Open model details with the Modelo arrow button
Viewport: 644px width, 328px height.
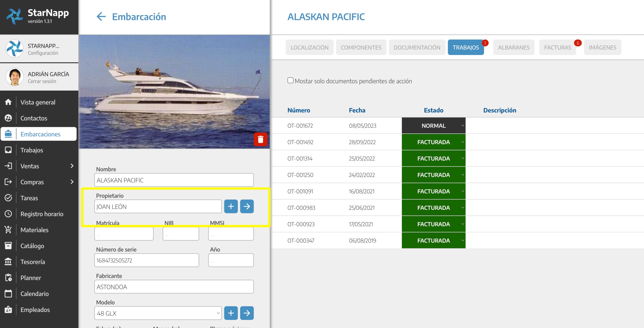point(246,313)
